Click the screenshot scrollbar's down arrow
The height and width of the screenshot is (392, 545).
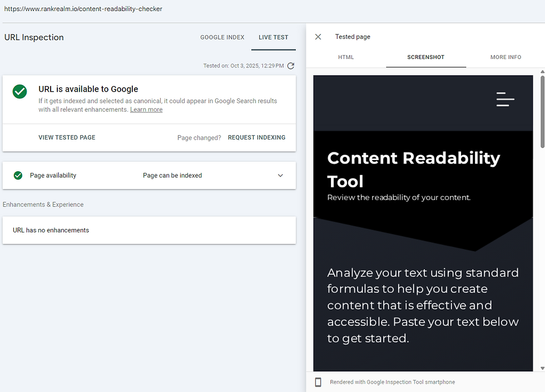pos(542,368)
